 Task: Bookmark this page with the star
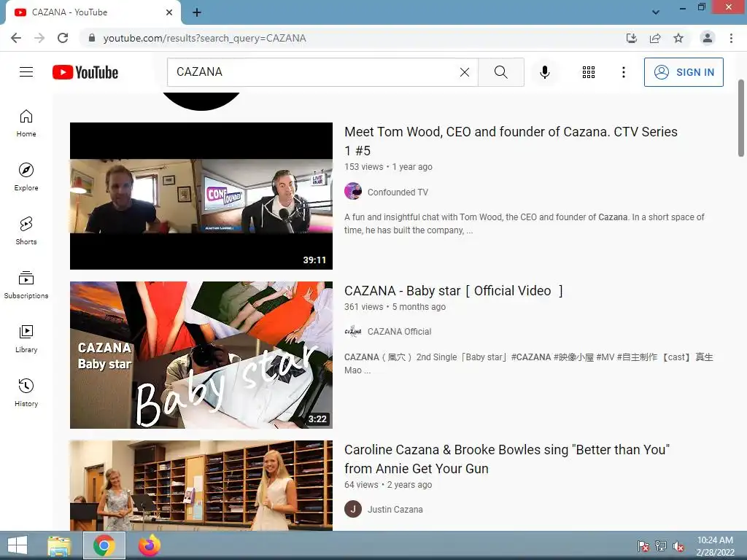pos(678,38)
